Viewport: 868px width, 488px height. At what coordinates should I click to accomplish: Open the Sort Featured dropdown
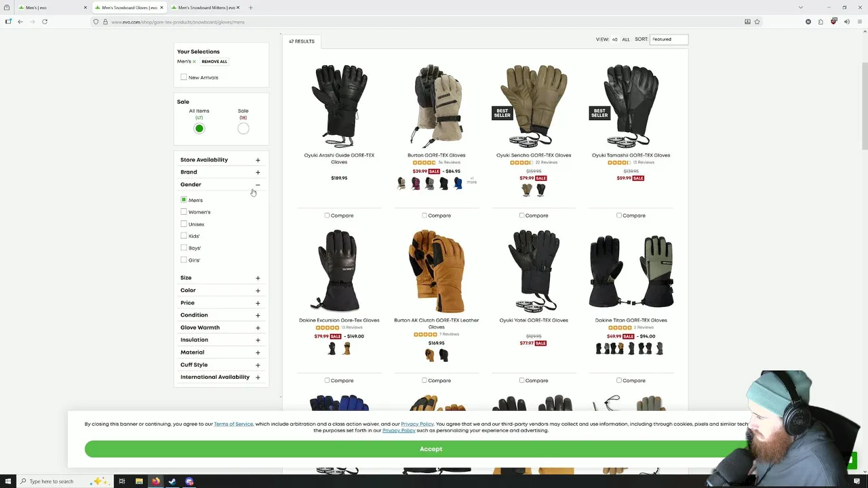coord(669,39)
